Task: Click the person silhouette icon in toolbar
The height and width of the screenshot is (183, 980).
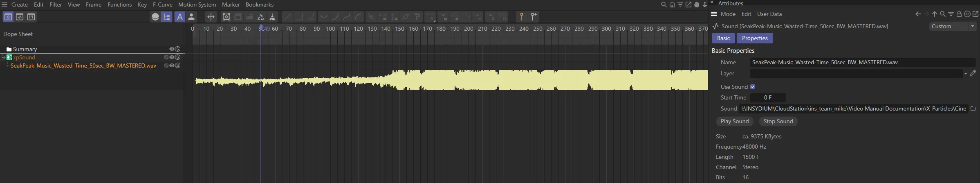Action: [191, 17]
